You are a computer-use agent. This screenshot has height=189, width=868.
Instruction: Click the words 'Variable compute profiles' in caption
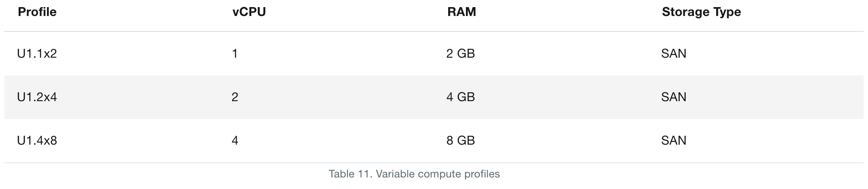(438, 174)
